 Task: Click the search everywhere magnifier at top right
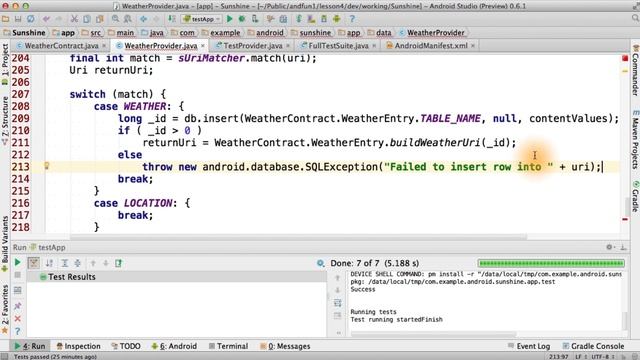click(635, 18)
